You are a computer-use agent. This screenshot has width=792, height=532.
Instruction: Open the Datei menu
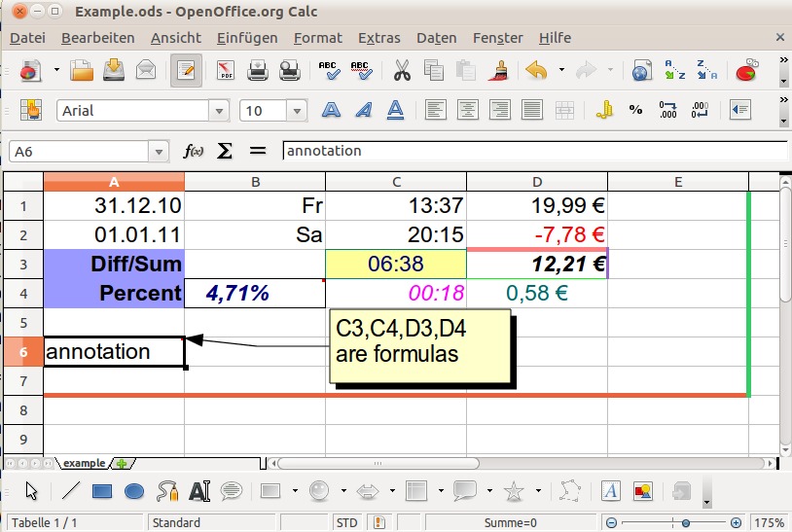27,38
